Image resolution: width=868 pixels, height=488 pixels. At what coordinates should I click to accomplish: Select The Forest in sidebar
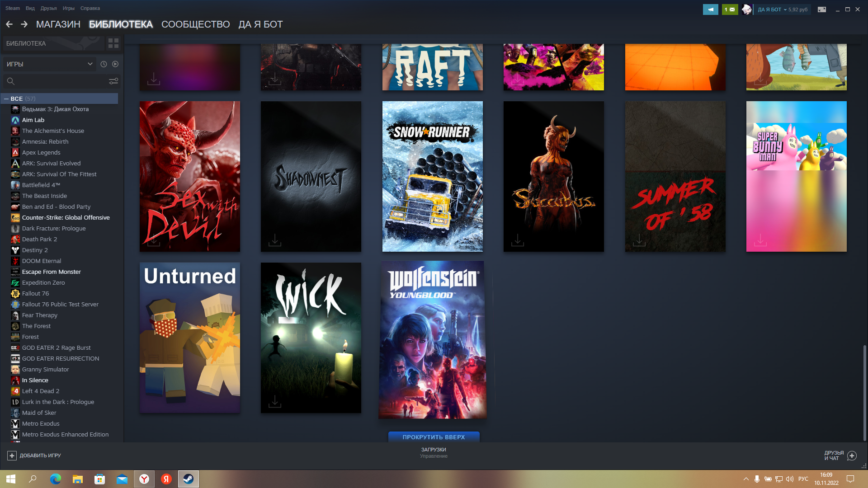tap(36, 326)
